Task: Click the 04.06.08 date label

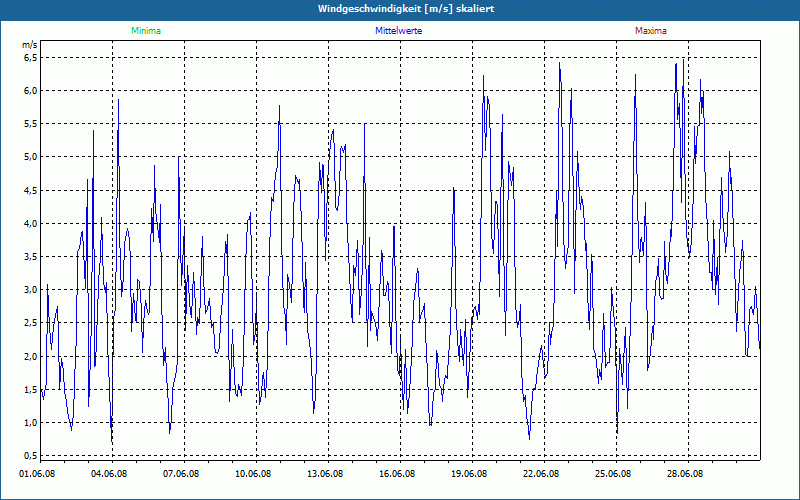Action: (109, 473)
